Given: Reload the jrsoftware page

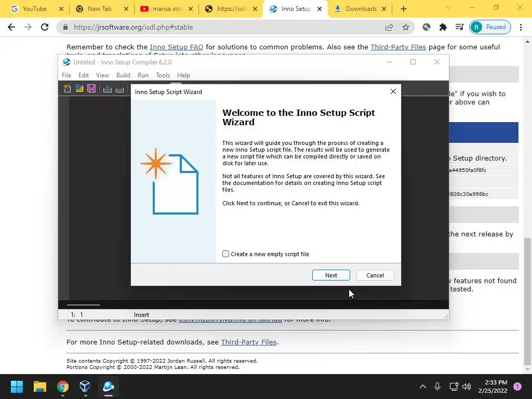Looking at the screenshot, I should tap(45, 27).
